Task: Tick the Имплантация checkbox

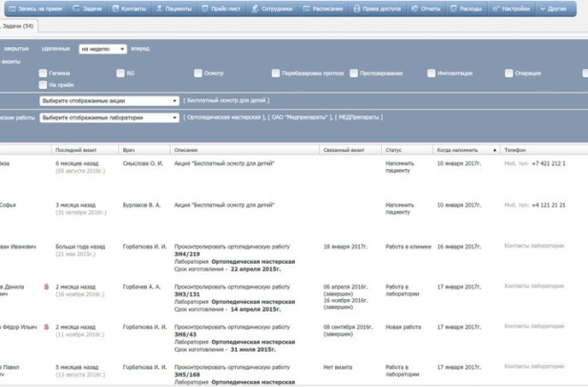Action: coord(431,73)
